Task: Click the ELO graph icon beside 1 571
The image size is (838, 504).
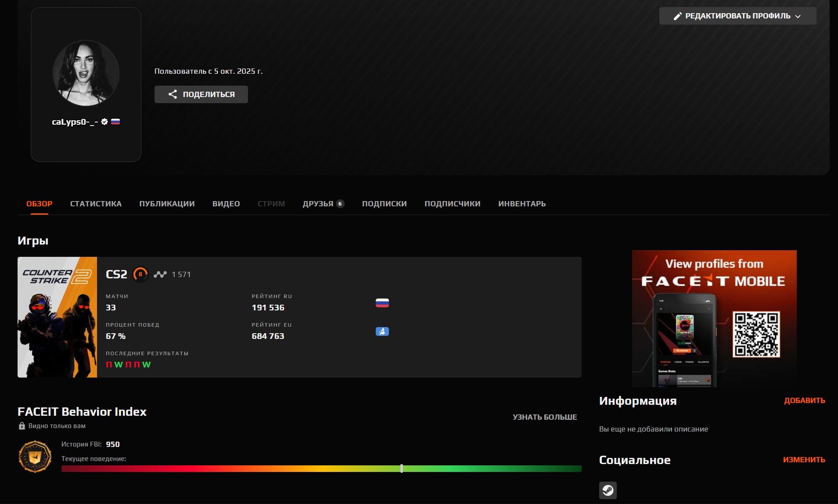Action: (160, 274)
